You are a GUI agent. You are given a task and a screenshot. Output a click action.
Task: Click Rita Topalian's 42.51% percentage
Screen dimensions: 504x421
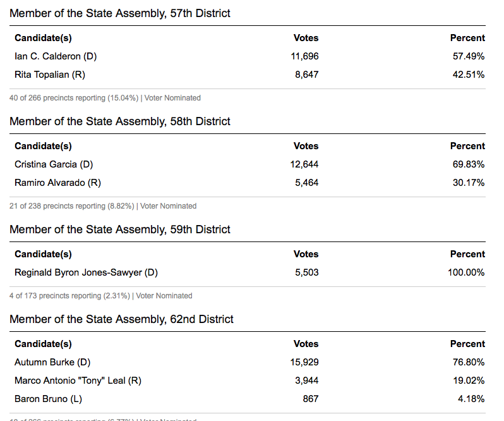pos(469,75)
